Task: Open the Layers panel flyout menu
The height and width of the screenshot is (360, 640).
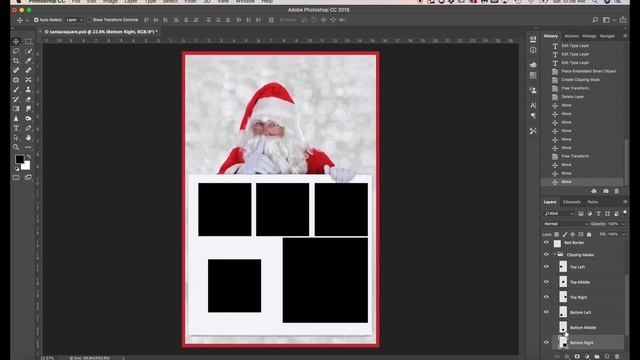Action: coord(625,202)
